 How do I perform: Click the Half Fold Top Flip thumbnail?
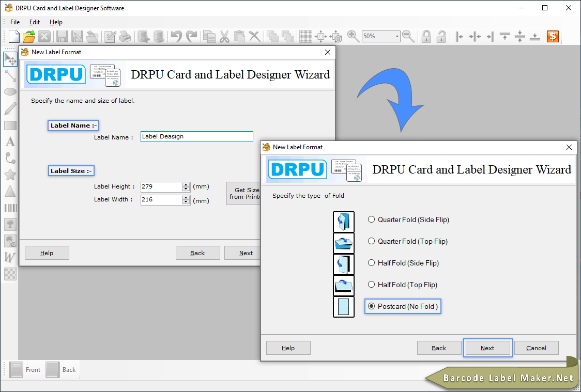[344, 286]
